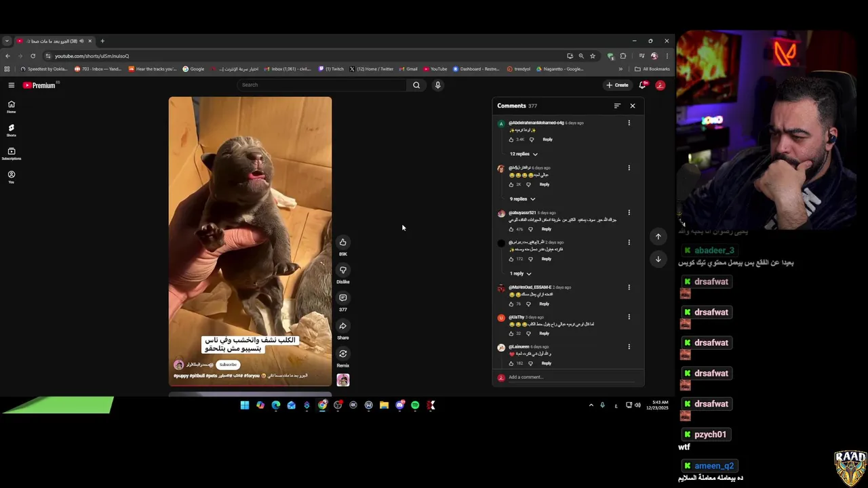Open options menu for Lainueen comment
The width and height of the screenshot is (868, 488).
629,346
